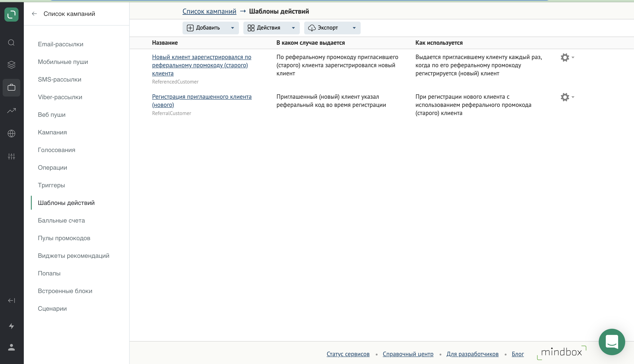Click the back arrow next to Список кампаний

34,14
